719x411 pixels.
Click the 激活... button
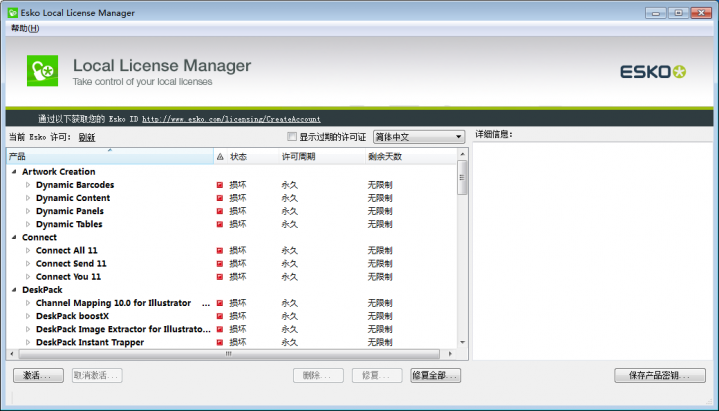click(39, 376)
